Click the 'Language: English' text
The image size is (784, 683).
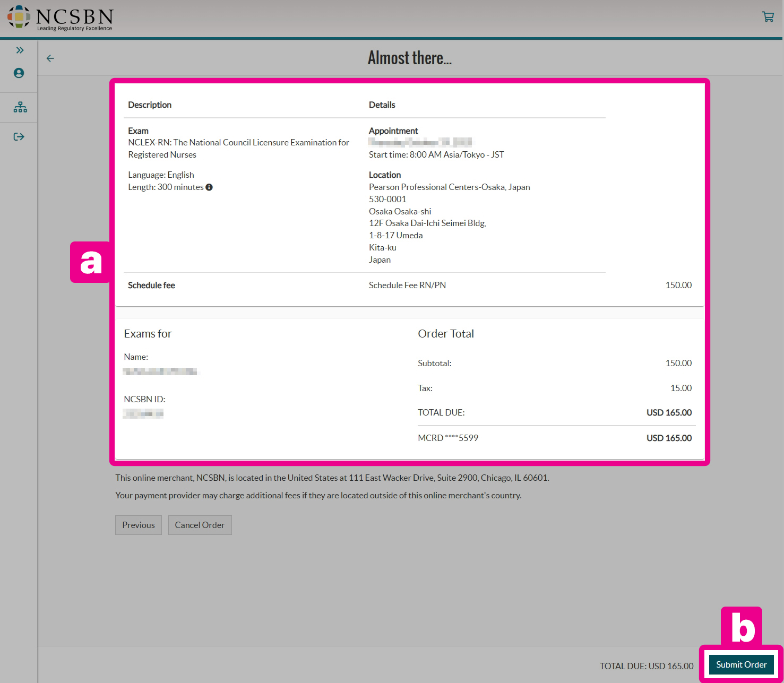click(161, 175)
